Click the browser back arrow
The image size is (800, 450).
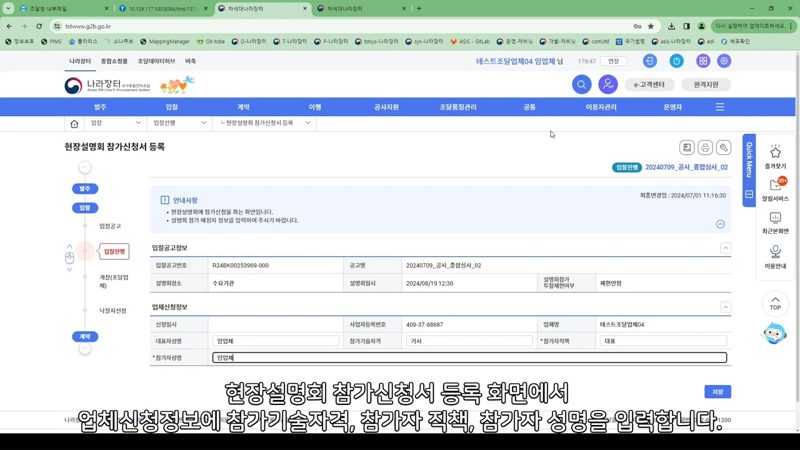pos(9,26)
